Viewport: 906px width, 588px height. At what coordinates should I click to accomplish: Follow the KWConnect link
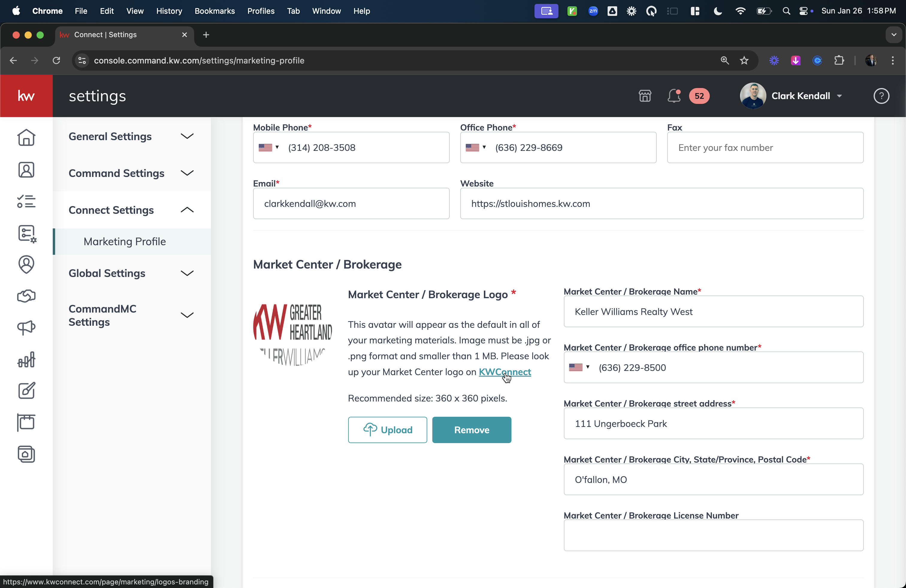[505, 372]
